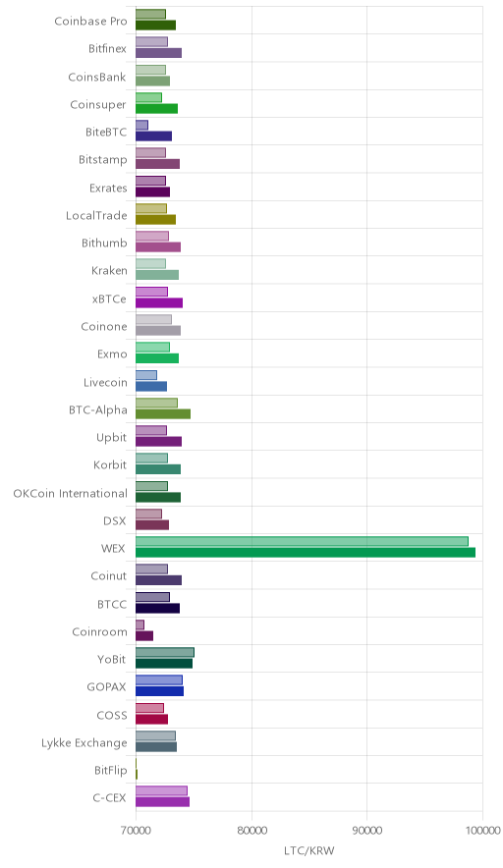
Task: Select the Bithumb category label
Action: pyautogui.click(x=104, y=243)
